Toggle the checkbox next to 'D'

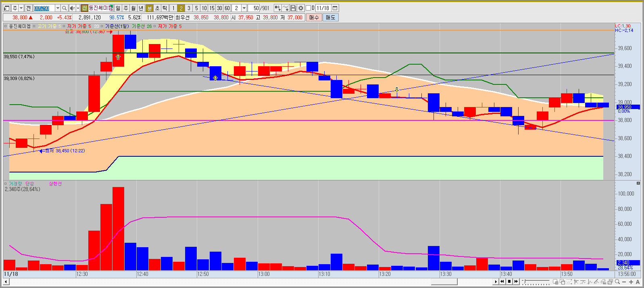tap(308, 8)
